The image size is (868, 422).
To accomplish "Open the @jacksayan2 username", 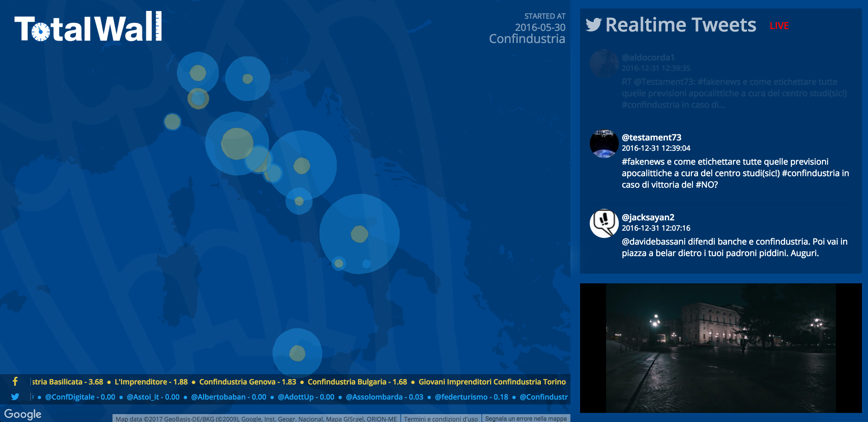I will [648, 217].
